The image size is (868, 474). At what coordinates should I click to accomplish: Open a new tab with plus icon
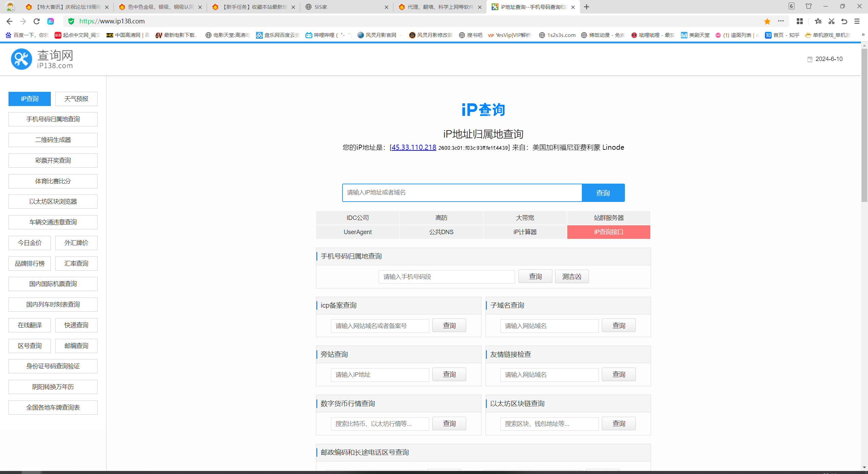pyautogui.click(x=587, y=7)
